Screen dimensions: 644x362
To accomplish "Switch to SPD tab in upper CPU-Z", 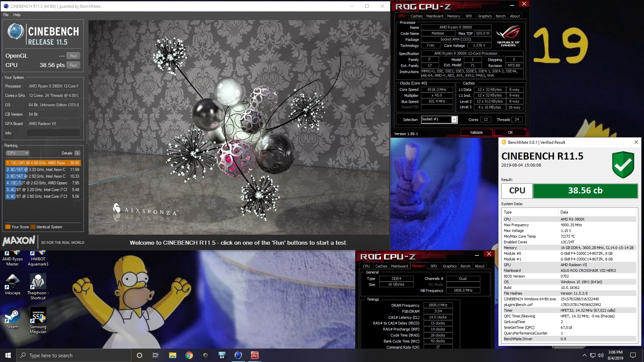I will [x=469, y=16].
